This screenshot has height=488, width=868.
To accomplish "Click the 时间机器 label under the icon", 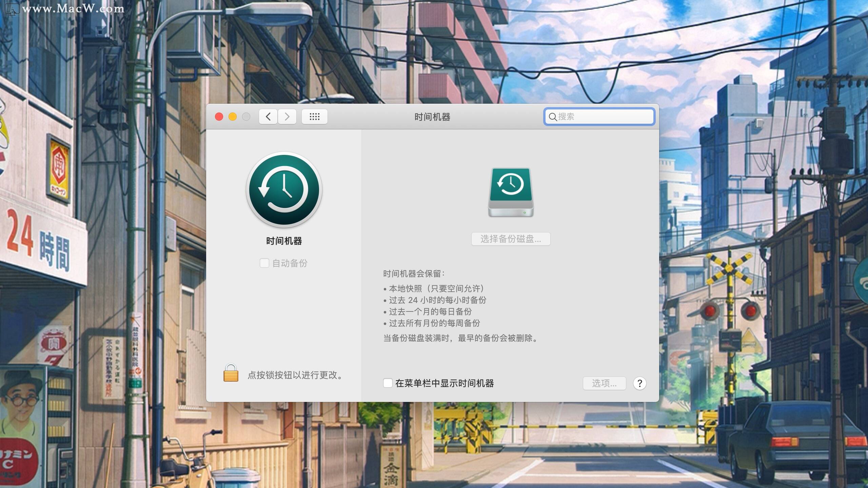I will (x=284, y=241).
